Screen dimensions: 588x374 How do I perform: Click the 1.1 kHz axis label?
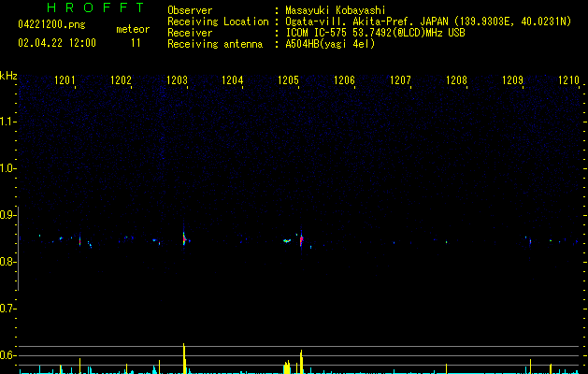(7, 122)
